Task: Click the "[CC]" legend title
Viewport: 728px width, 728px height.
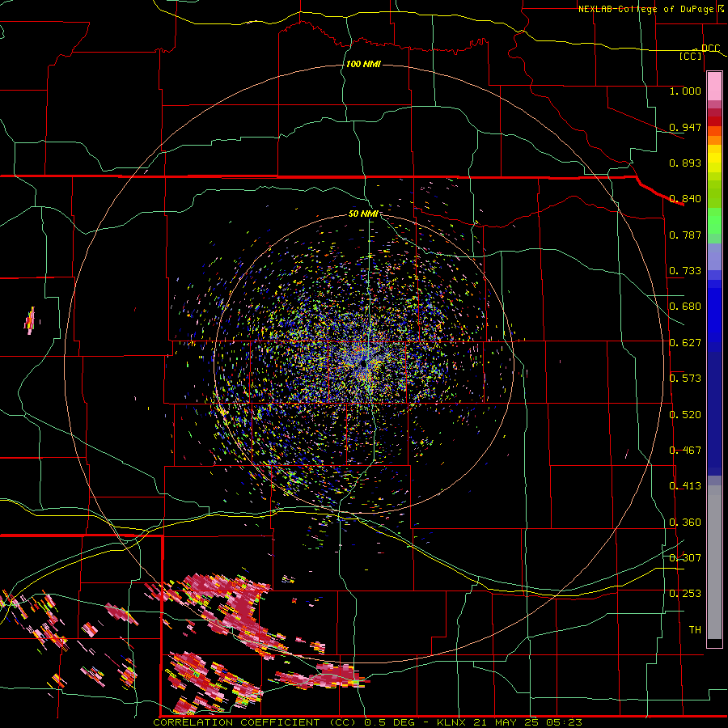Action: tap(691, 56)
